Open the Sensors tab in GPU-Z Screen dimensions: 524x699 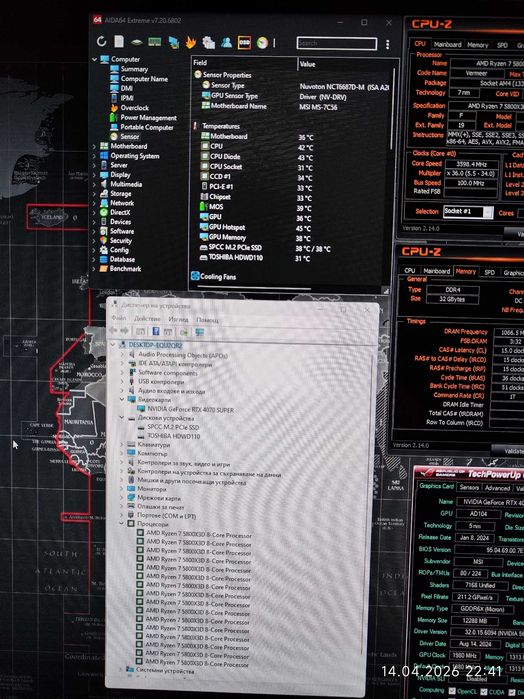click(x=469, y=488)
